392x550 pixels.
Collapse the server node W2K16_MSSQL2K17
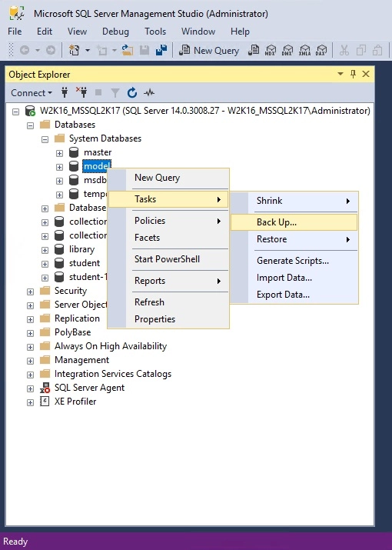click(x=15, y=112)
